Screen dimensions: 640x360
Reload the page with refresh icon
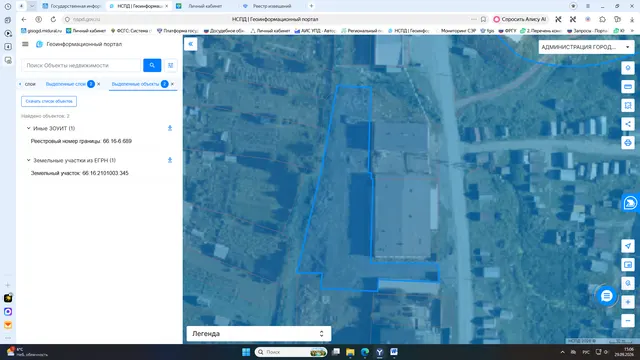(x=53, y=19)
